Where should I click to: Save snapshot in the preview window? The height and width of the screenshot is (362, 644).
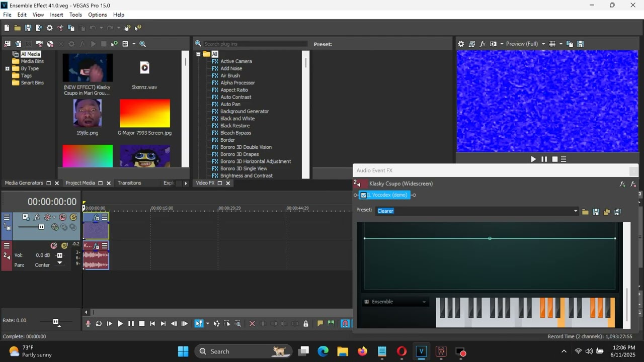coord(580,44)
